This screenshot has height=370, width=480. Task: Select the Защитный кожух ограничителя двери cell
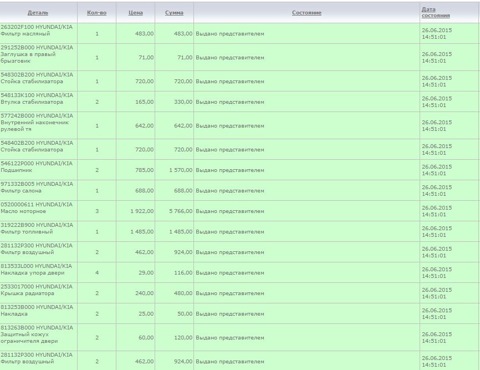coord(38,337)
